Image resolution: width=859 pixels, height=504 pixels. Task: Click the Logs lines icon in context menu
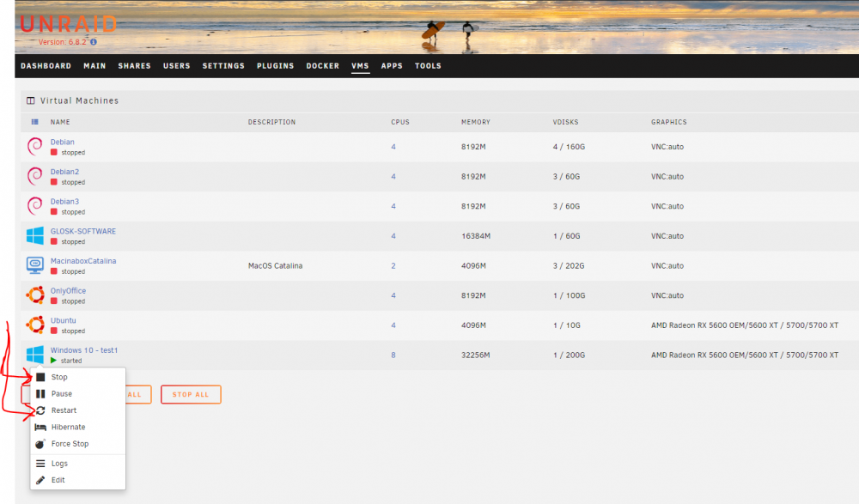[40, 464]
